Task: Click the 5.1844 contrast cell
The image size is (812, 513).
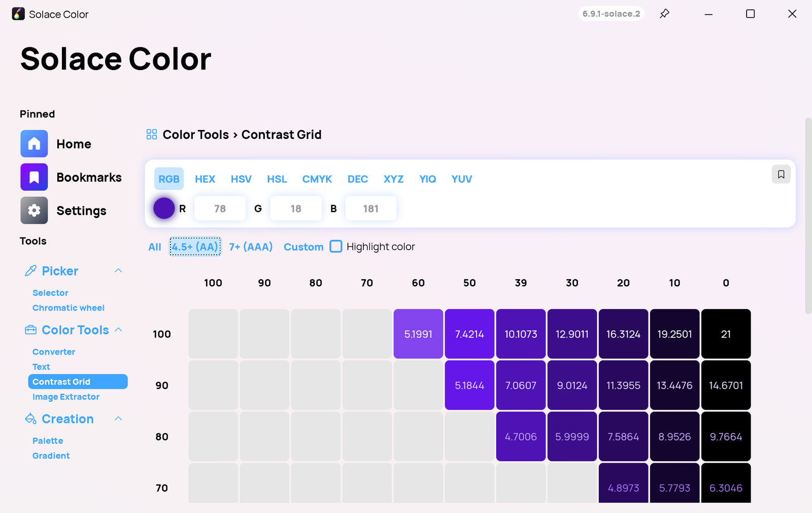Action: click(x=469, y=385)
